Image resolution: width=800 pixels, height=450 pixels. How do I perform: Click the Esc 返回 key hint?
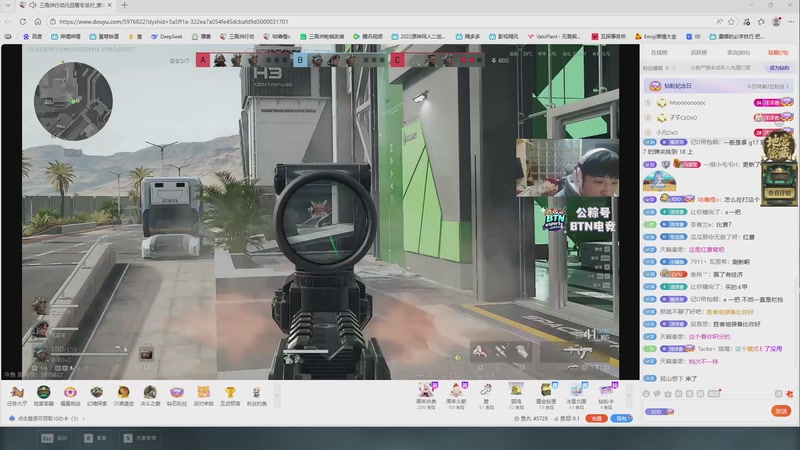[54, 438]
